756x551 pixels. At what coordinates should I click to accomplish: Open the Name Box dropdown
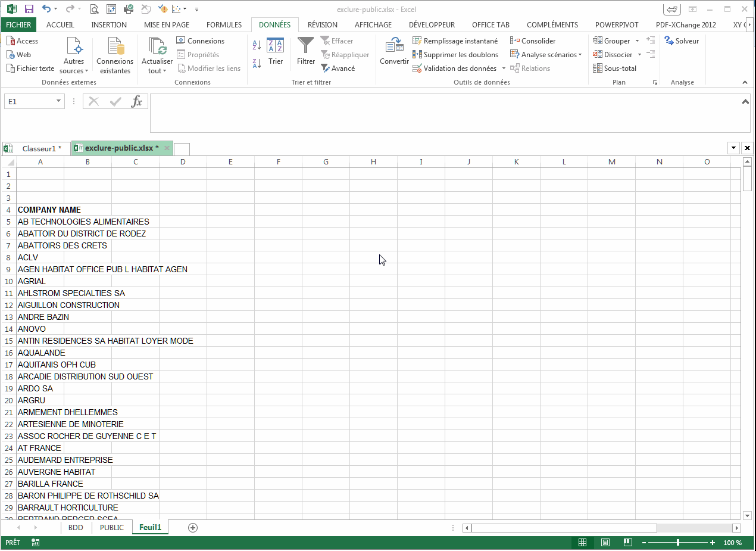click(58, 101)
